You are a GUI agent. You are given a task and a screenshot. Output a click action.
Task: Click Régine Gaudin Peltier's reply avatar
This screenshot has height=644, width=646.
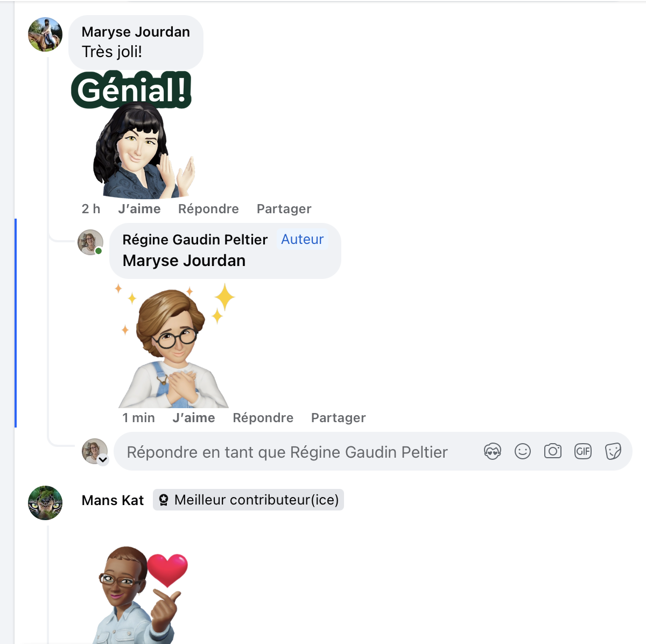click(x=90, y=242)
